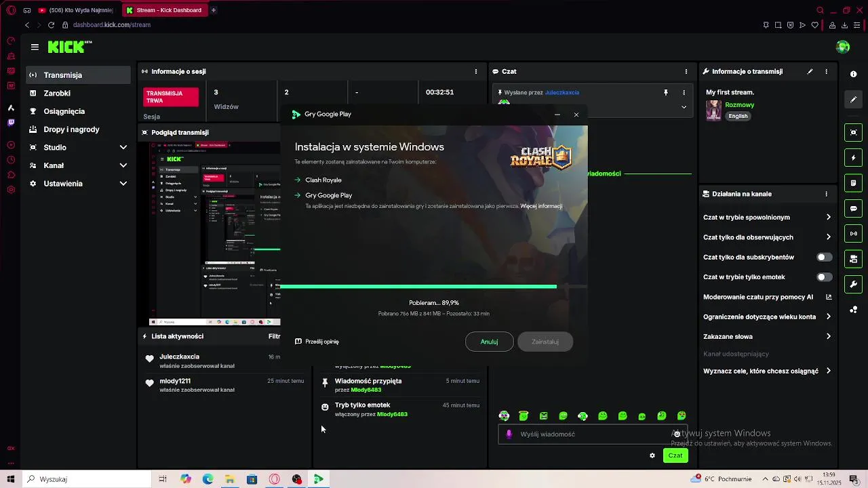The height and width of the screenshot is (488, 868).
Task: Reload the page in Opera
Action: tap(51, 25)
